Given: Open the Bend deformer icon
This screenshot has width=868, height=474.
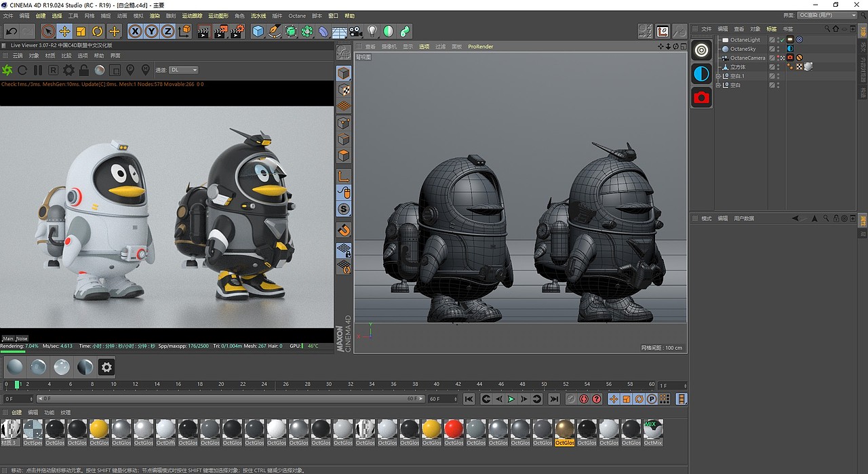Looking at the screenshot, I should pyautogui.click(x=323, y=31).
